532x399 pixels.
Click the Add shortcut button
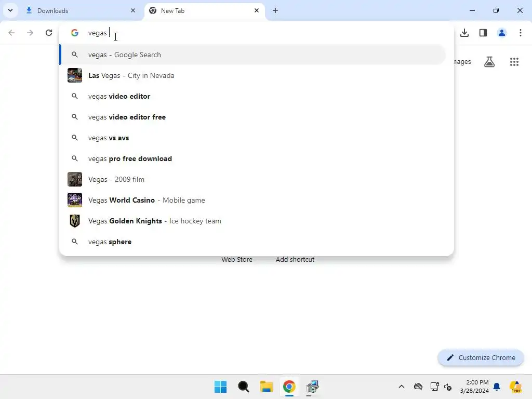pyautogui.click(x=295, y=260)
